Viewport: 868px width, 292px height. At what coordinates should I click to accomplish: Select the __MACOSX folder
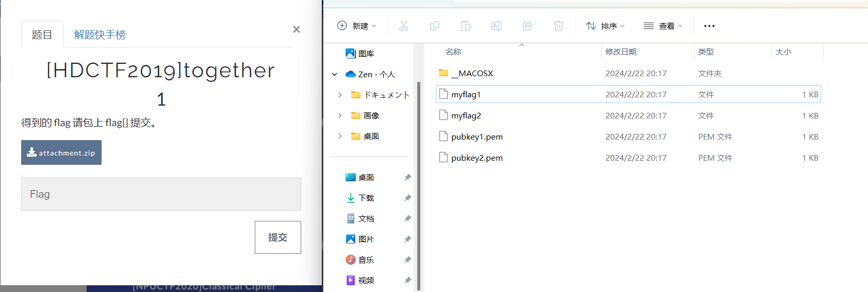pyautogui.click(x=628, y=73)
